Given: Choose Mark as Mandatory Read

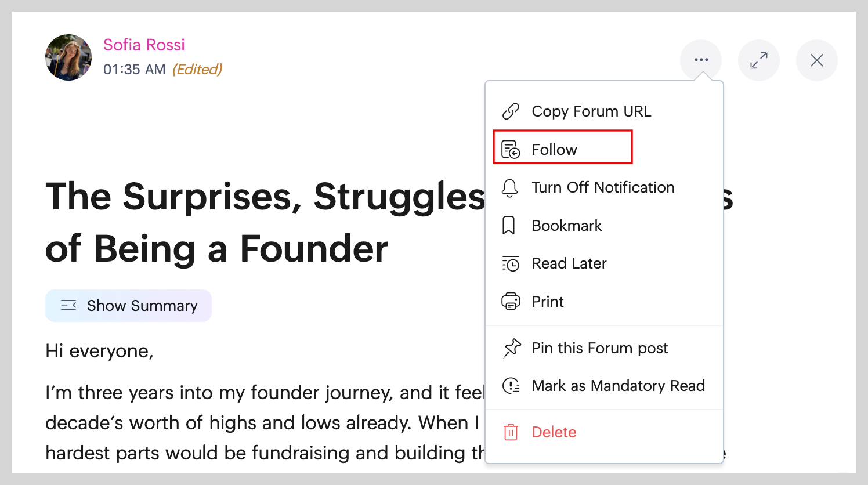Looking at the screenshot, I should pos(618,386).
